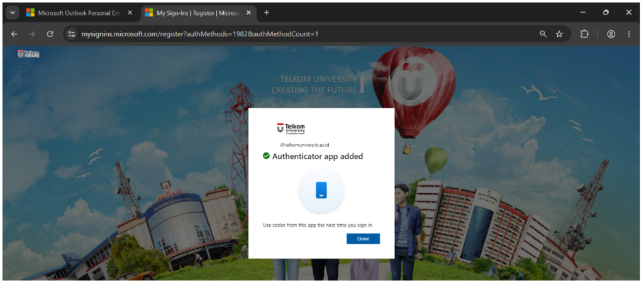Open the Chrome profile icon

pos(611,34)
